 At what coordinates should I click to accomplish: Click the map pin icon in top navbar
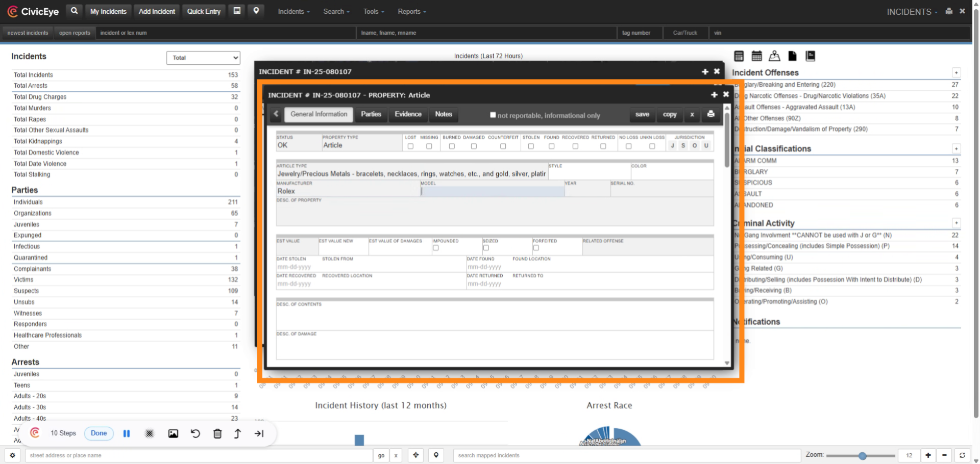tap(256, 11)
